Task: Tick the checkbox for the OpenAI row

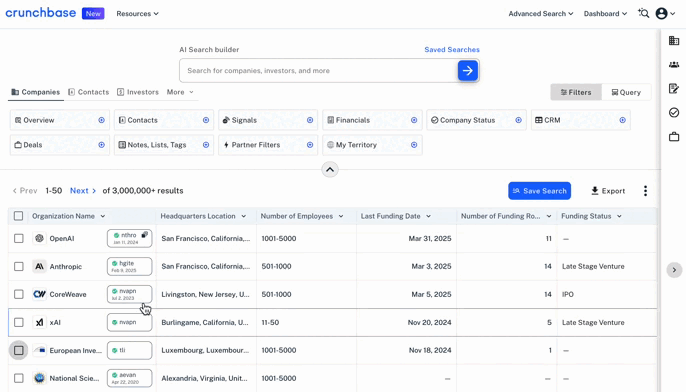Action: tap(18, 238)
